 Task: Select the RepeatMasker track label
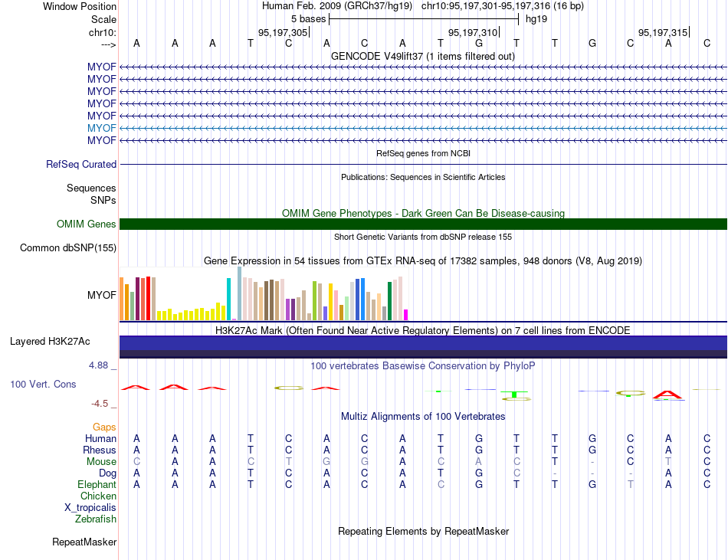(x=84, y=542)
